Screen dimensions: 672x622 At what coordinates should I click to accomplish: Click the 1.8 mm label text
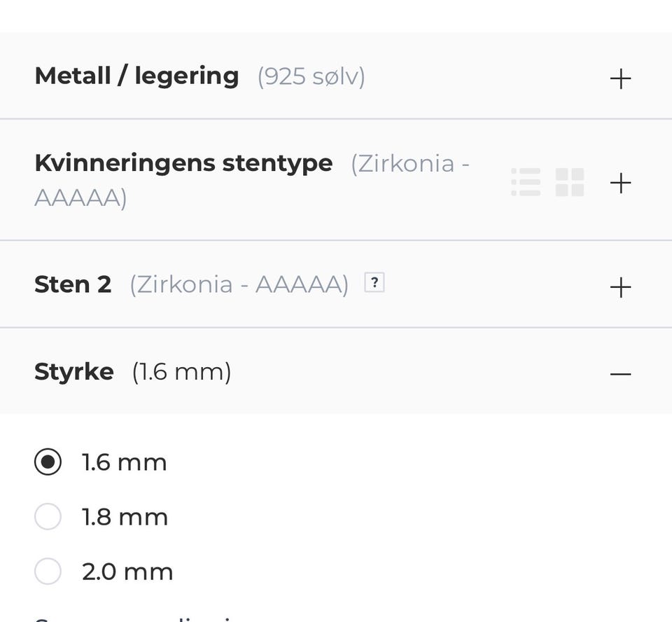click(125, 518)
